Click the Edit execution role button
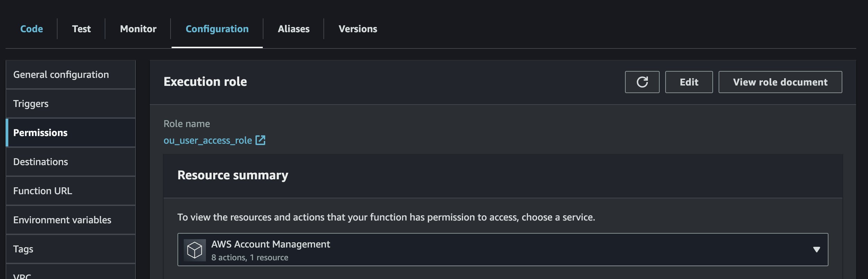The width and height of the screenshot is (868, 279). [x=689, y=82]
